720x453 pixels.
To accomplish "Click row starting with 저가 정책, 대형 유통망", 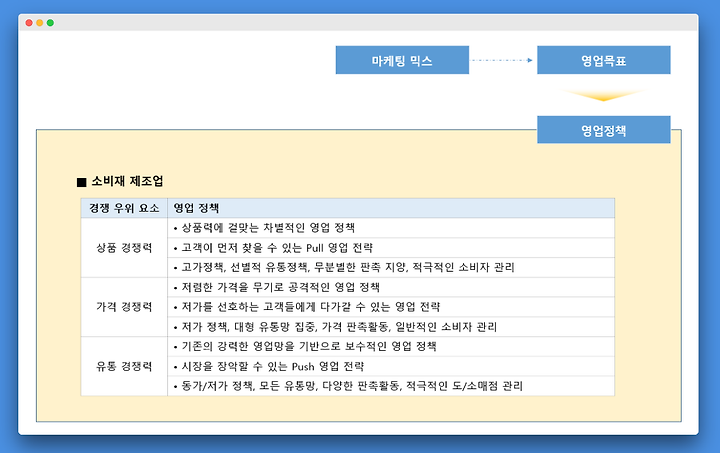I will [391, 327].
